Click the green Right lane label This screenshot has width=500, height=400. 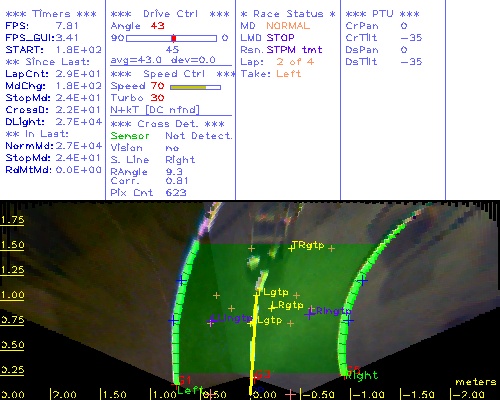(x=361, y=376)
